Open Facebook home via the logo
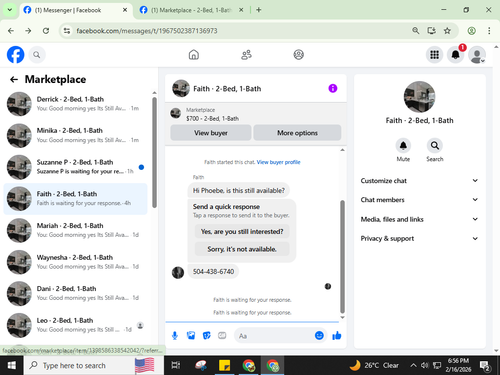Viewport: 500px width, 375px height. [x=15, y=55]
